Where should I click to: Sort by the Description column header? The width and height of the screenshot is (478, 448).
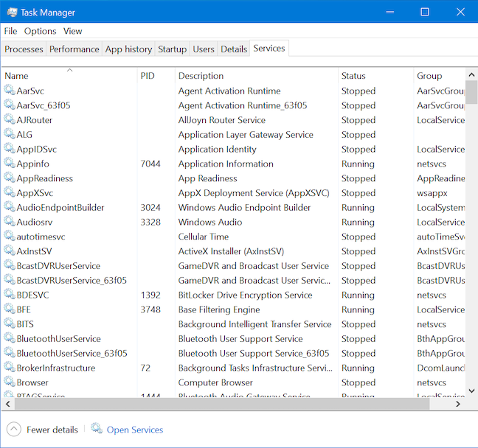tap(257, 76)
